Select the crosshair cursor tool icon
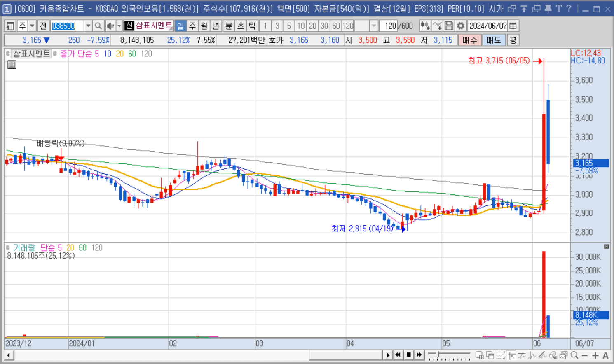This screenshot has height=364, width=614. [x=512, y=355]
